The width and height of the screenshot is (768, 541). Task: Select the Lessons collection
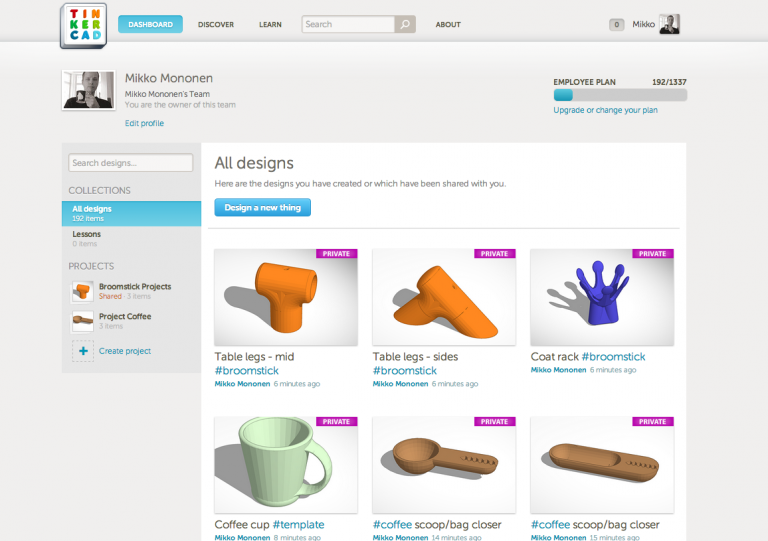click(x=131, y=238)
